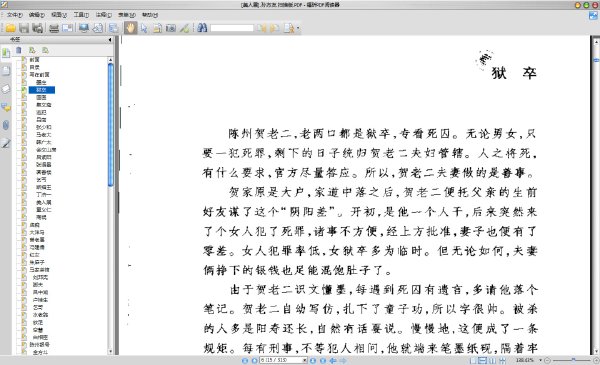Collapse the bookmarks panel with the arrow
This screenshot has height=365, width=600.
110,39
